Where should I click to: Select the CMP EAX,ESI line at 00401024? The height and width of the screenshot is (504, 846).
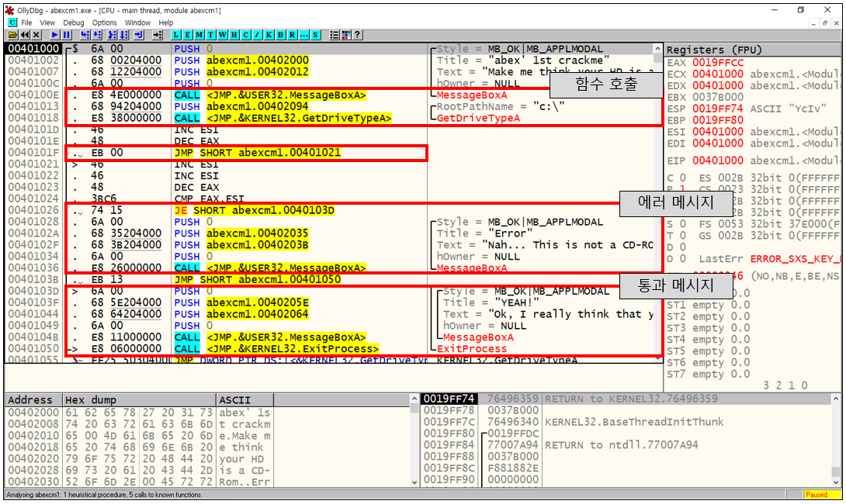coord(328,198)
